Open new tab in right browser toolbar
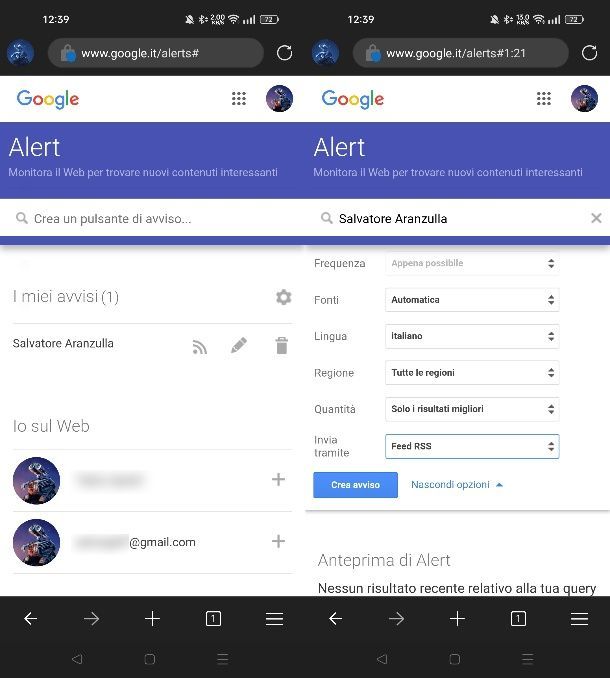Screen dimensions: 610x678 pyautogui.click(x=457, y=619)
